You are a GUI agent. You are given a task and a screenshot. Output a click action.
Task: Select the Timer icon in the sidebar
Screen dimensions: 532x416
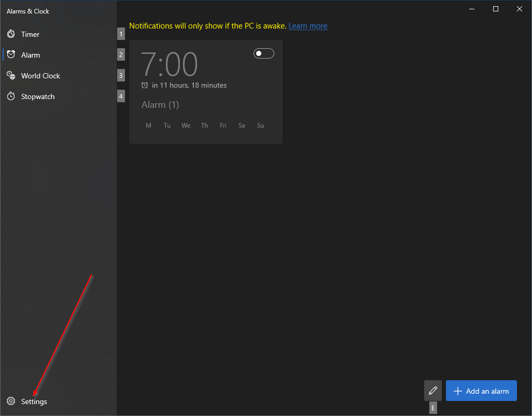coord(11,34)
